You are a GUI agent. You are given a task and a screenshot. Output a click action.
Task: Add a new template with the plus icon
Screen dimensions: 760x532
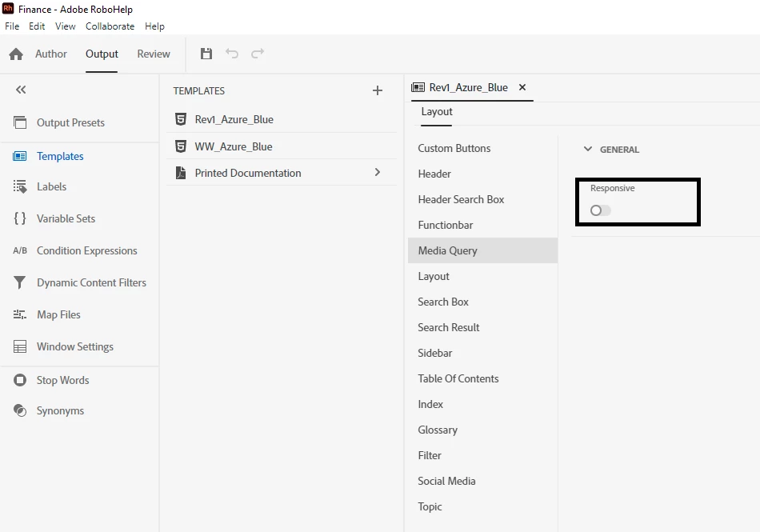click(378, 90)
